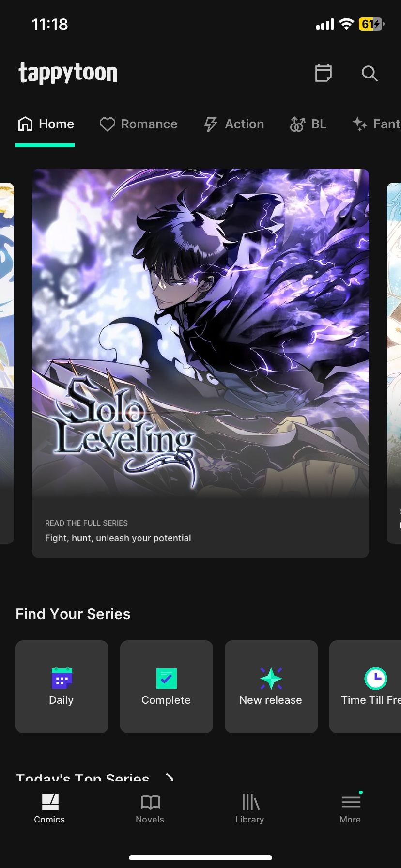Open the Solo Leveling banner
Image resolution: width=401 pixels, height=868 pixels.
[200, 363]
